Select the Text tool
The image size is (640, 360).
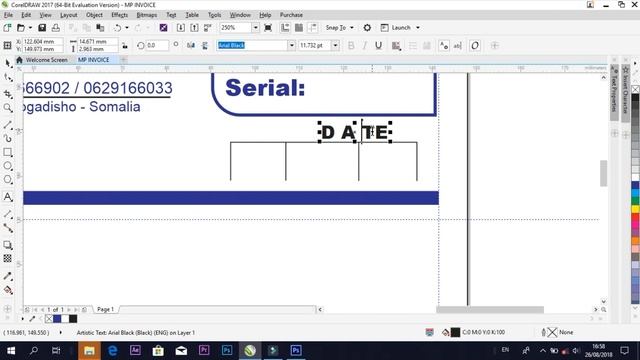click(8, 197)
